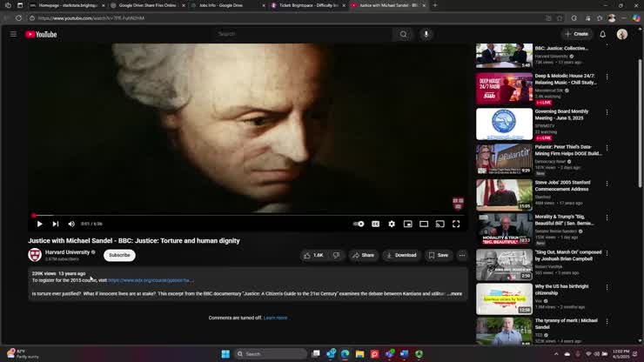644x362 pixels.
Task: Mute the video volume
Action: (x=71, y=224)
